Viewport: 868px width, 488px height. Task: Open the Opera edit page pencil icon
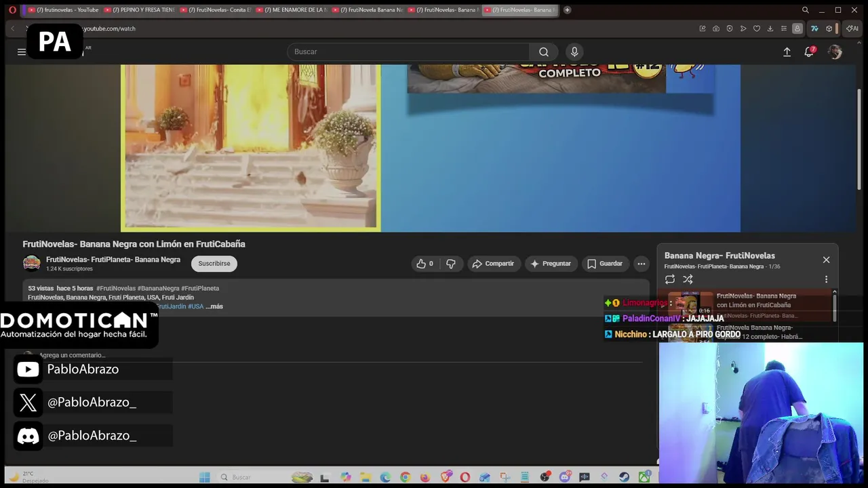click(x=703, y=28)
